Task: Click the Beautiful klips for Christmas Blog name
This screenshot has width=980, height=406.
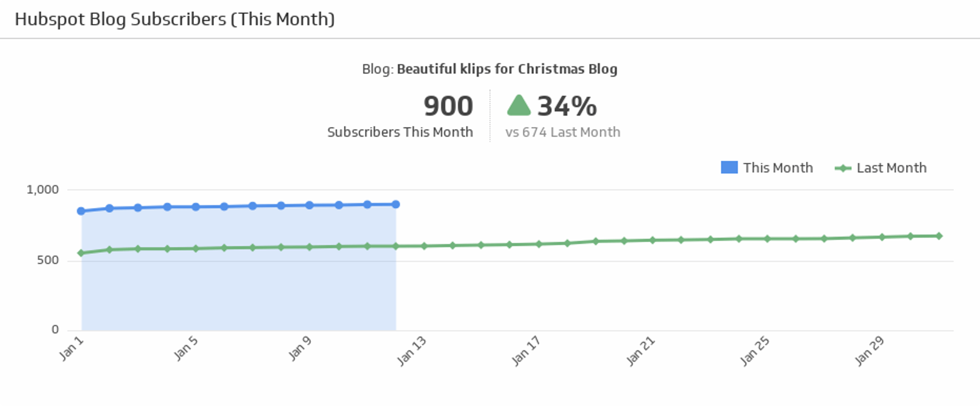Action: coord(507,69)
